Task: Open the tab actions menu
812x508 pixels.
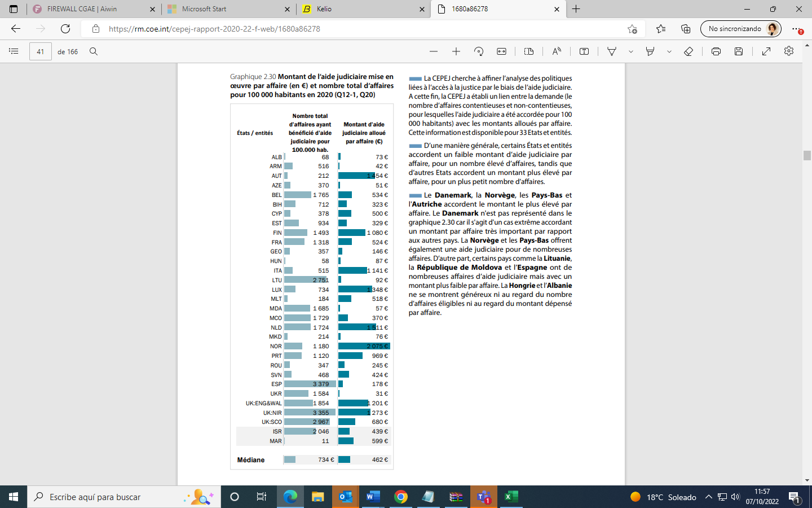Action: 14,9
